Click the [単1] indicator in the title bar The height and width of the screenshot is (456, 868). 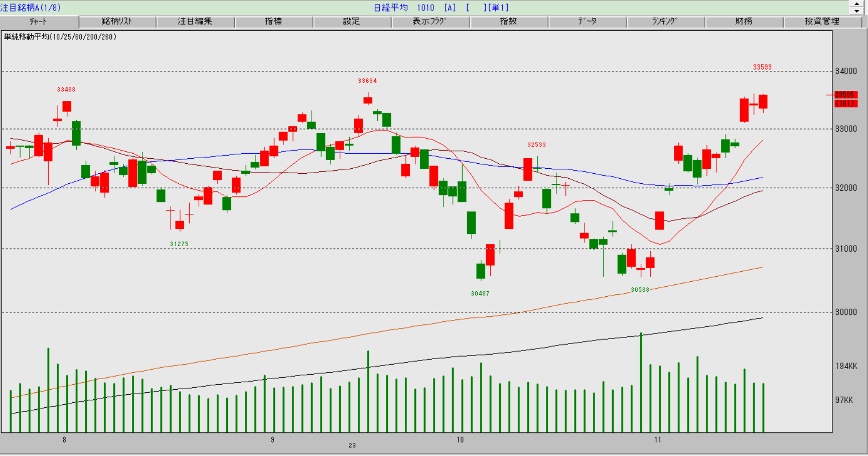498,8
